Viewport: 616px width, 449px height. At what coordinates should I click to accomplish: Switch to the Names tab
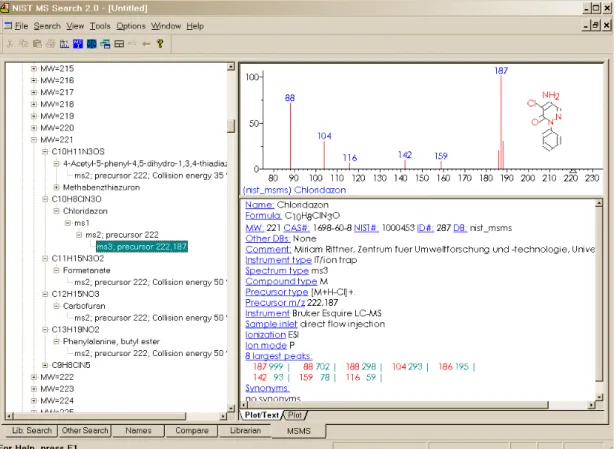click(x=138, y=431)
